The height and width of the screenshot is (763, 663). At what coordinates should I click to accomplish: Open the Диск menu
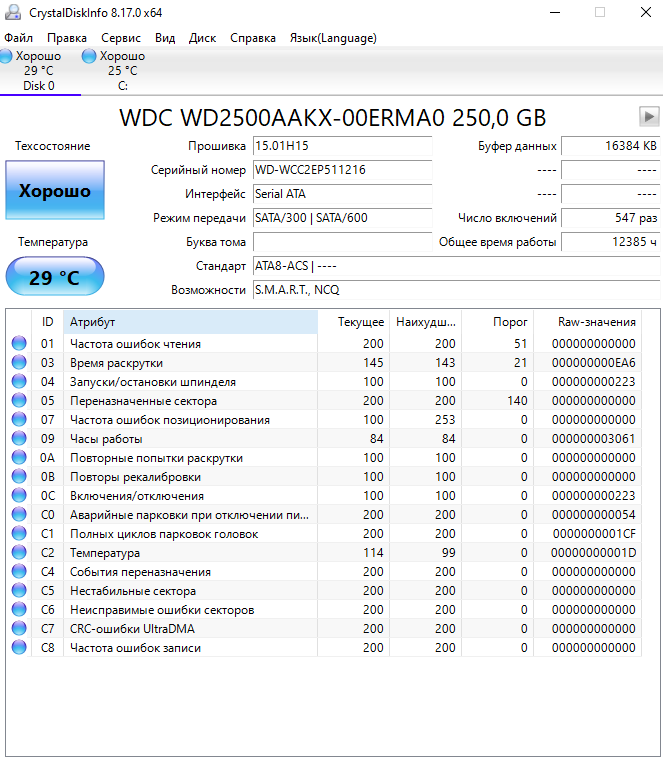203,38
